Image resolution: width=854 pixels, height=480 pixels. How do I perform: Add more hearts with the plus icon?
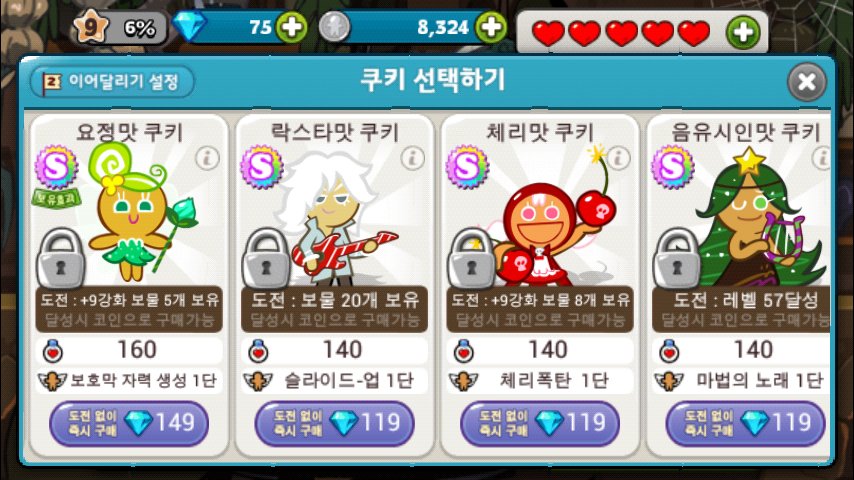pos(743,32)
